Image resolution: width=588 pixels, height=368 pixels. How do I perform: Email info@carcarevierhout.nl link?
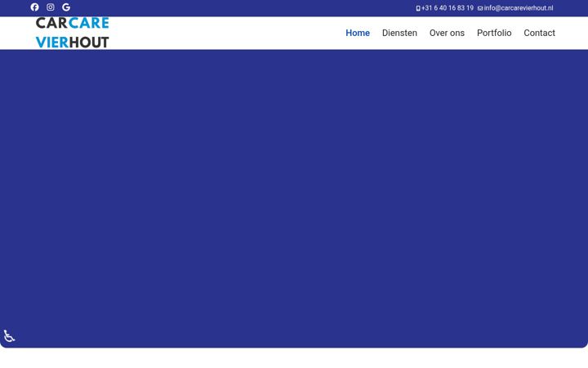[x=519, y=8]
